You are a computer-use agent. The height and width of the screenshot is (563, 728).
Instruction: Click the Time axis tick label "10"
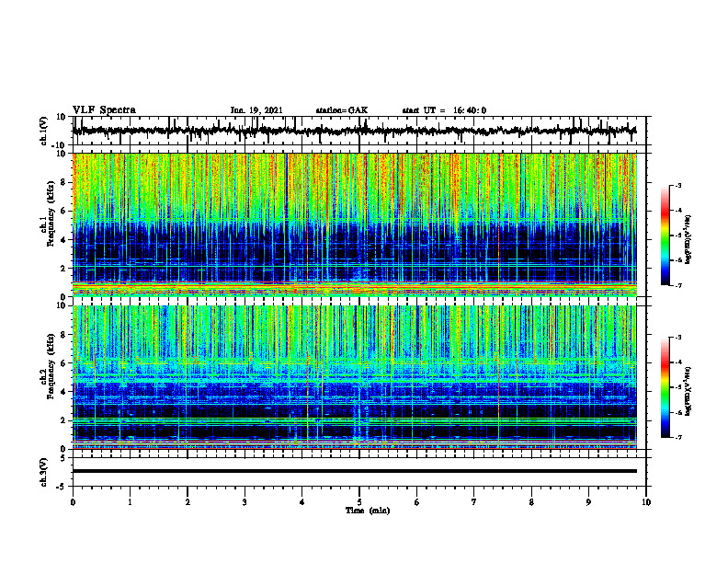tap(646, 502)
